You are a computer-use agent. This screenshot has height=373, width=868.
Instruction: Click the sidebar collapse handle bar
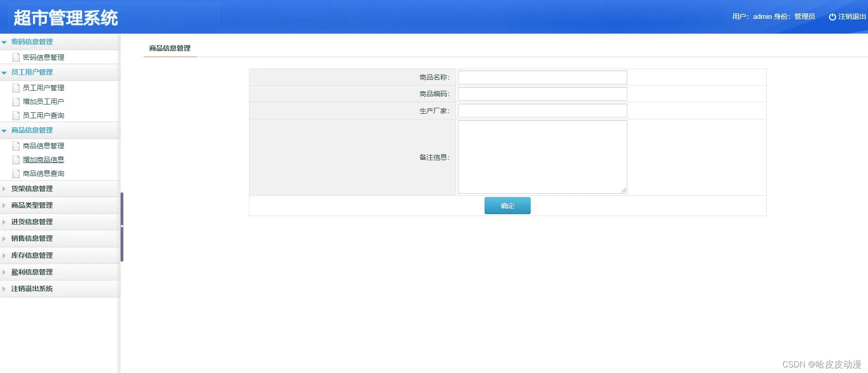tap(122, 227)
